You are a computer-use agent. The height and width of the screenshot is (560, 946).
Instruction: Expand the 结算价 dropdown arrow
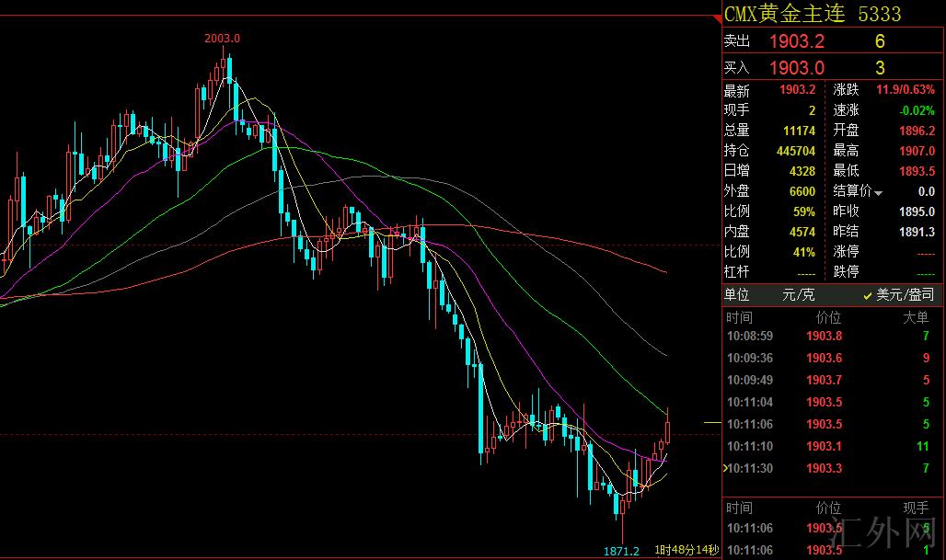(878, 193)
